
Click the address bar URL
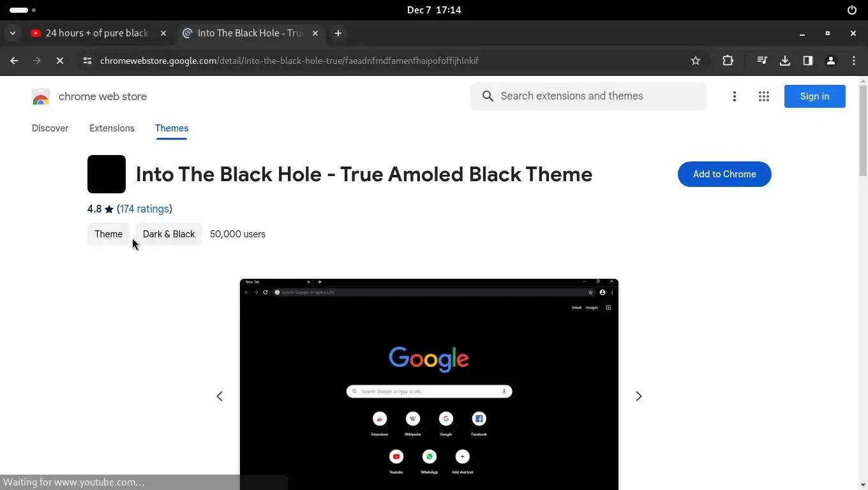point(289,61)
